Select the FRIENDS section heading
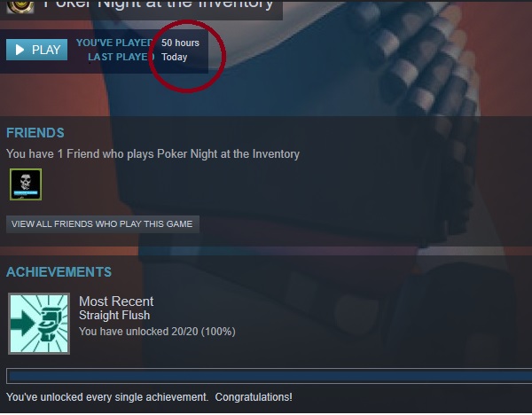The image size is (532, 415). [35, 133]
